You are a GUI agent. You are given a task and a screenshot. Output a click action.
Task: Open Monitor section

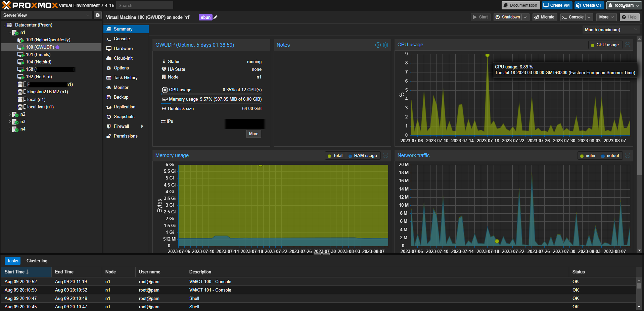click(x=126, y=88)
